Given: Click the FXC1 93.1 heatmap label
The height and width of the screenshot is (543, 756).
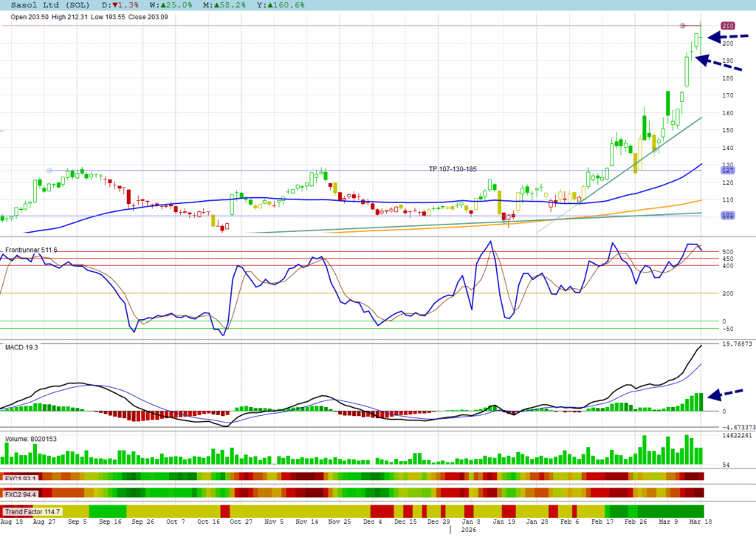Looking at the screenshot, I should [x=20, y=477].
